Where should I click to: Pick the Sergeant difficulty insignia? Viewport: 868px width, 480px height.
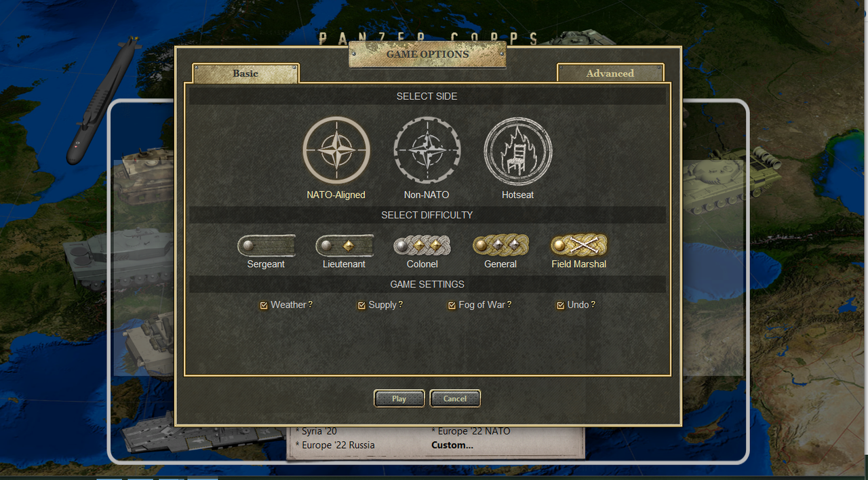pyautogui.click(x=267, y=245)
